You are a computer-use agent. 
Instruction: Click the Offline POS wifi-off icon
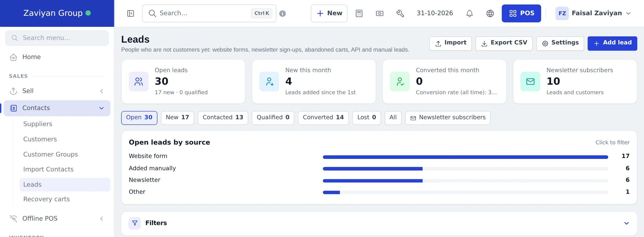coord(13,219)
